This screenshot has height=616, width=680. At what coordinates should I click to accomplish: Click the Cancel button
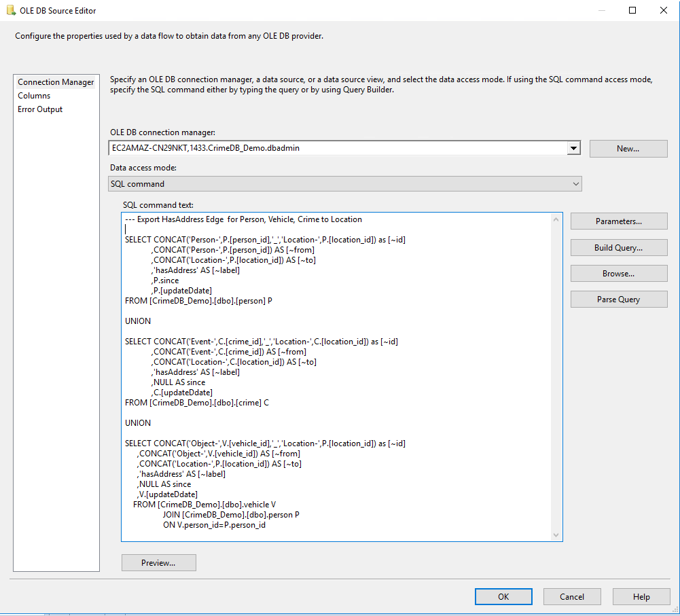point(571,597)
